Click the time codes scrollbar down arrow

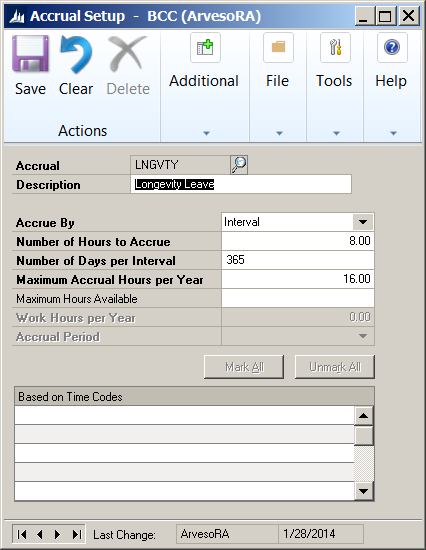[364, 491]
